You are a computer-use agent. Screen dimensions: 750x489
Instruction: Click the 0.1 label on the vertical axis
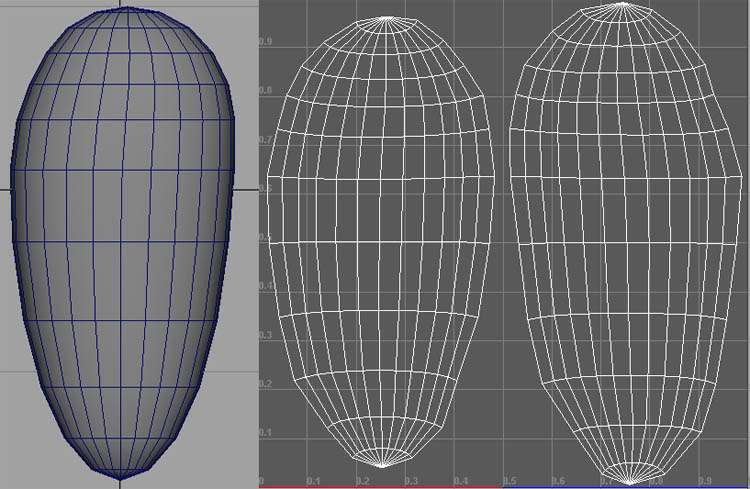(266, 433)
